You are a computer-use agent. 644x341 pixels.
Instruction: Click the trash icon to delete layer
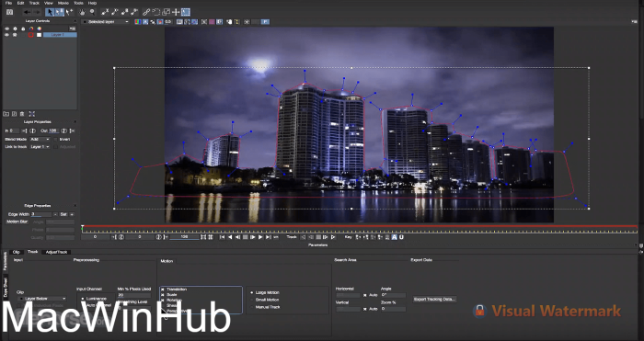(x=22, y=114)
